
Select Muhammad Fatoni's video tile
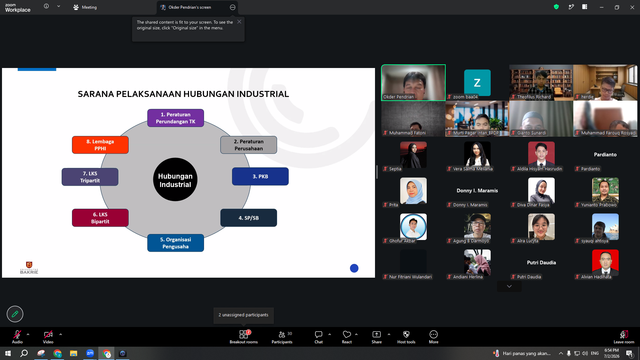coord(413,119)
